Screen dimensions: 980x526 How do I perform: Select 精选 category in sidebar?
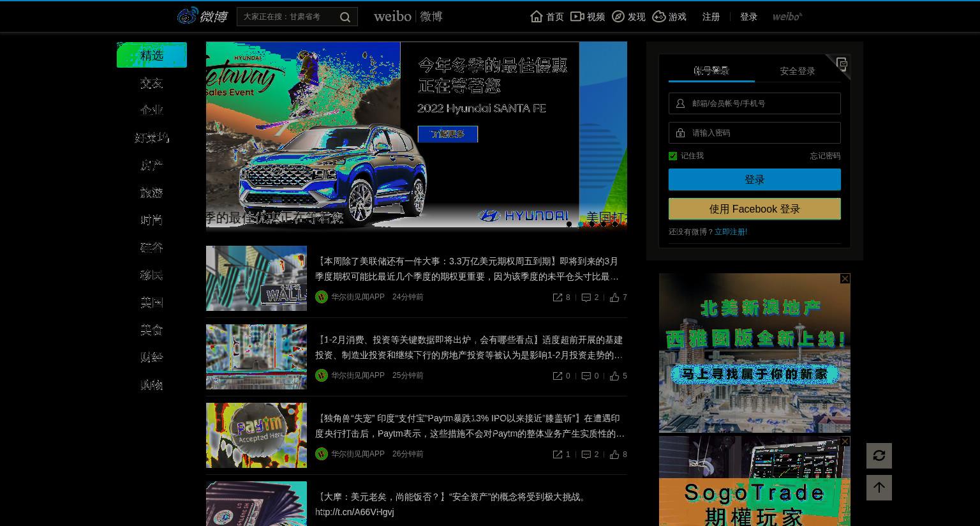(x=152, y=55)
